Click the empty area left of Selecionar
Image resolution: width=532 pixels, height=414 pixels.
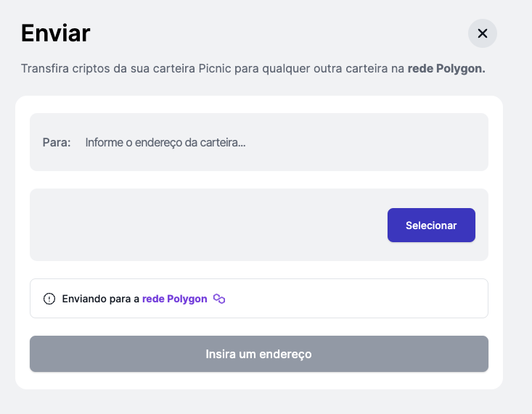tap(208, 225)
